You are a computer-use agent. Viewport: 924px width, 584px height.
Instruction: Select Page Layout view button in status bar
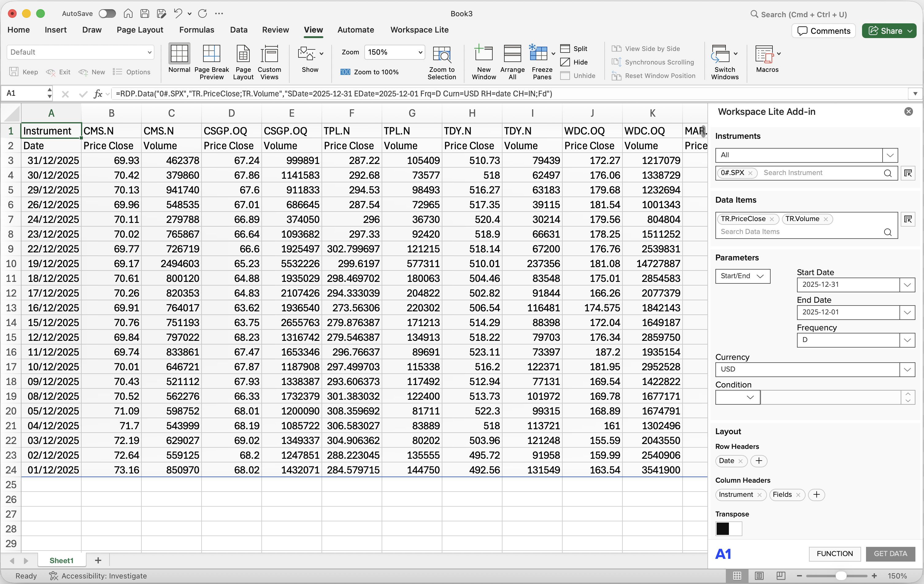759,576
